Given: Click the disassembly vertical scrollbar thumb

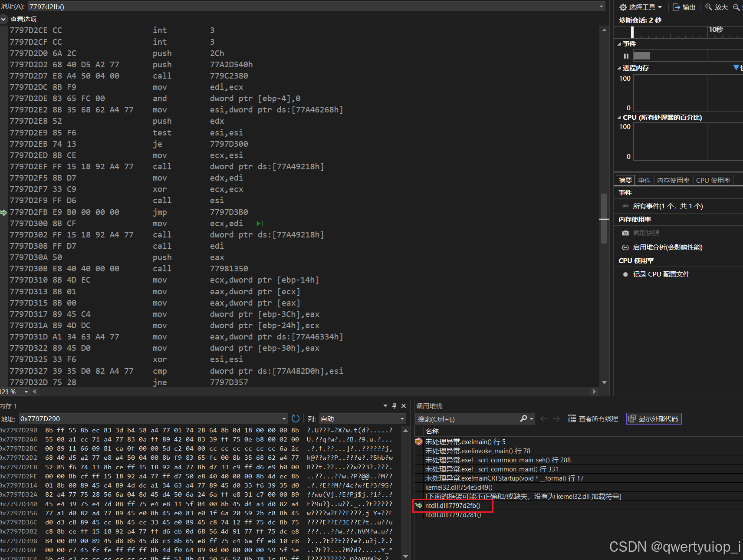Looking at the screenshot, I should [x=604, y=219].
